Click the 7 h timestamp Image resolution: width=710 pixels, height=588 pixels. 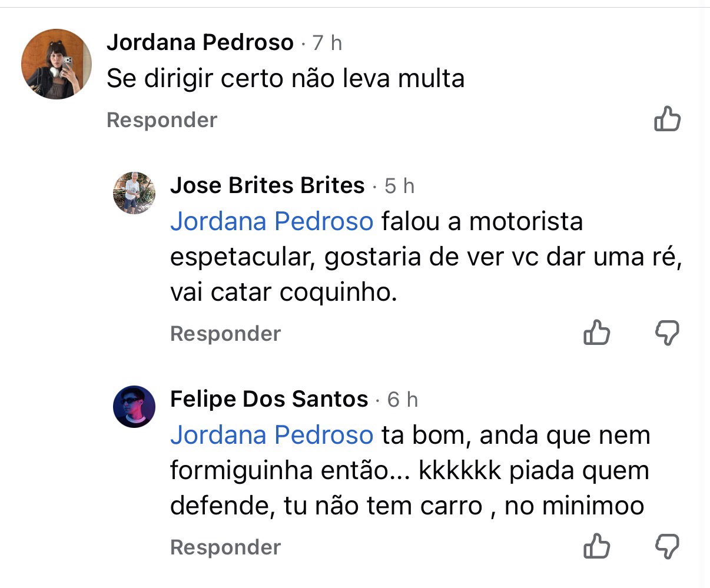coord(327,43)
